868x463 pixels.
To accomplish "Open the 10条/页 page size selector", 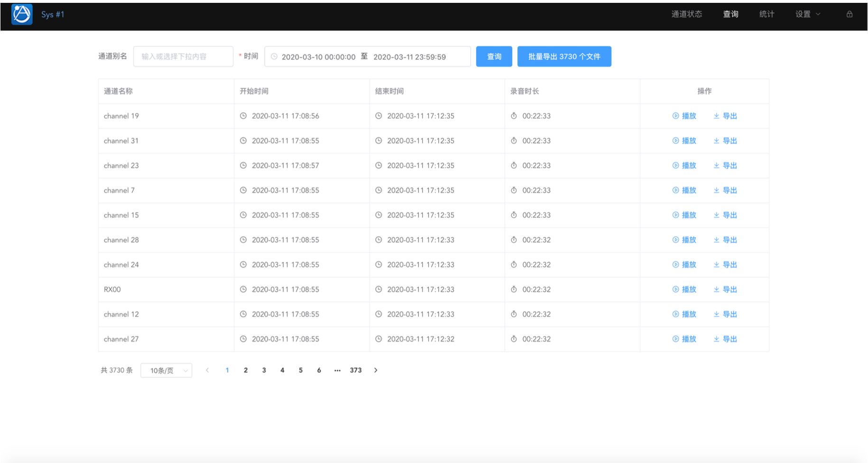I will [166, 370].
